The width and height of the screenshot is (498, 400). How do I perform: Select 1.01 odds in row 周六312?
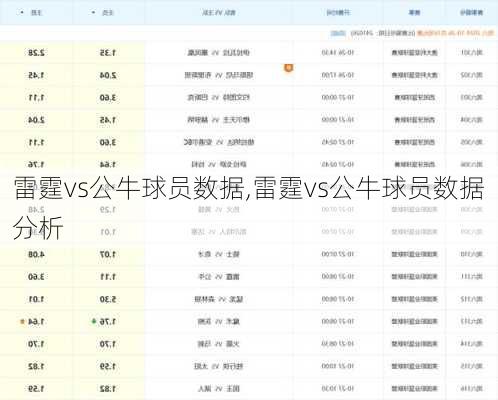tap(36, 299)
